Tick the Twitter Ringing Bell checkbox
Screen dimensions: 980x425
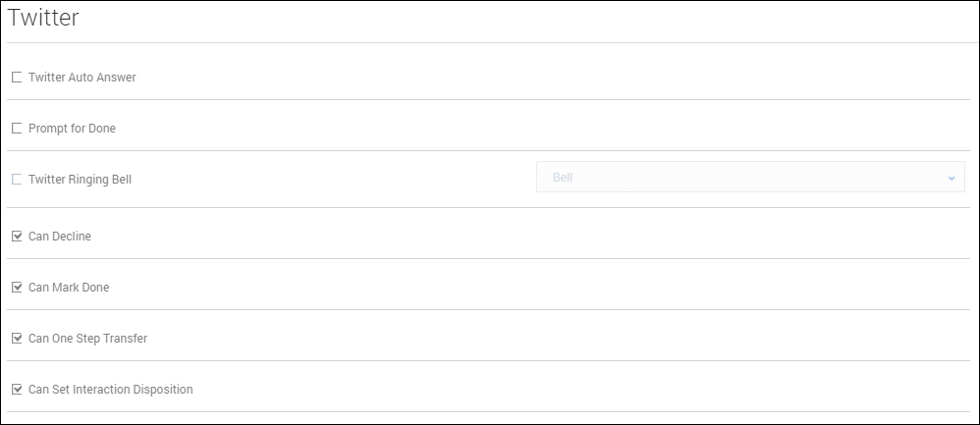click(x=17, y=180)
